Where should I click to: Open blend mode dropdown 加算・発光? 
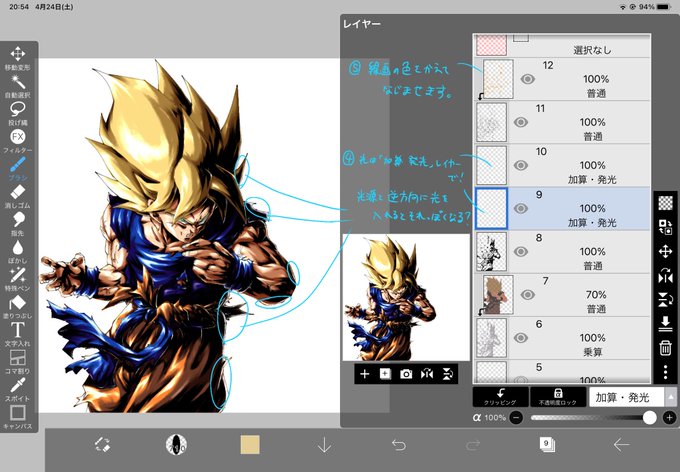point(627,397)
